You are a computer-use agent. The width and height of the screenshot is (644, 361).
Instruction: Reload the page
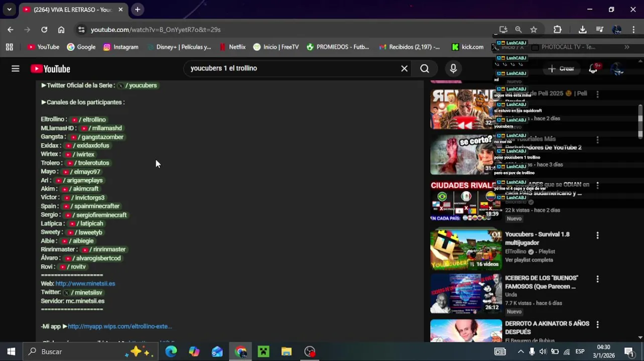[44, 30]
